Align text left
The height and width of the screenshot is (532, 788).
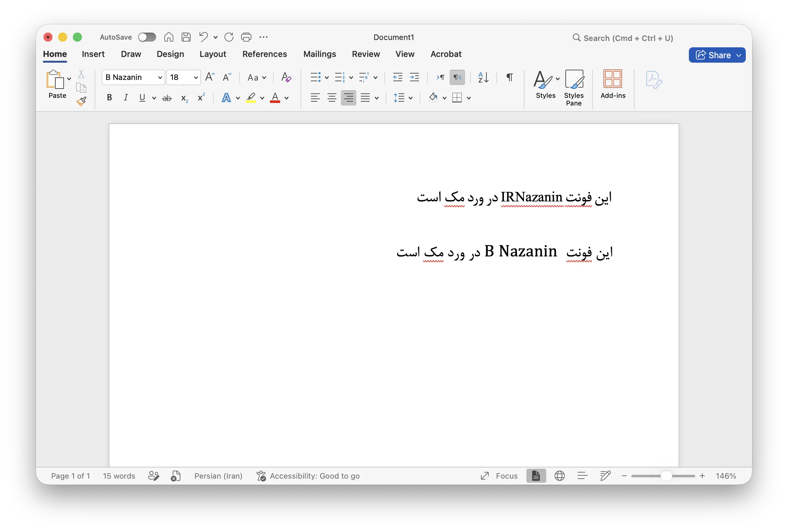315,98
